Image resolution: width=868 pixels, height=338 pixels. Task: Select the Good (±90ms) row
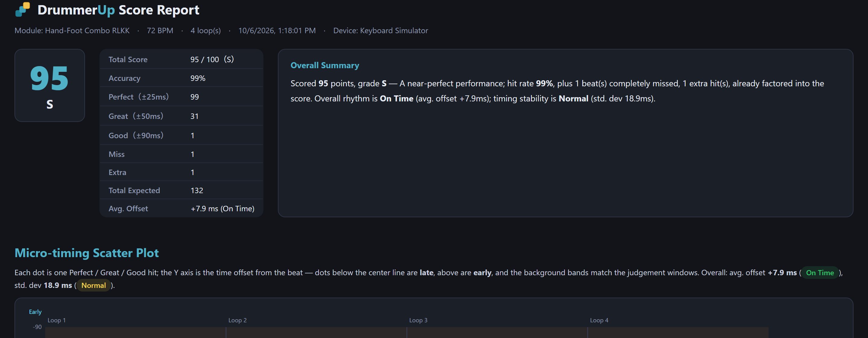(x=181, y=135)
